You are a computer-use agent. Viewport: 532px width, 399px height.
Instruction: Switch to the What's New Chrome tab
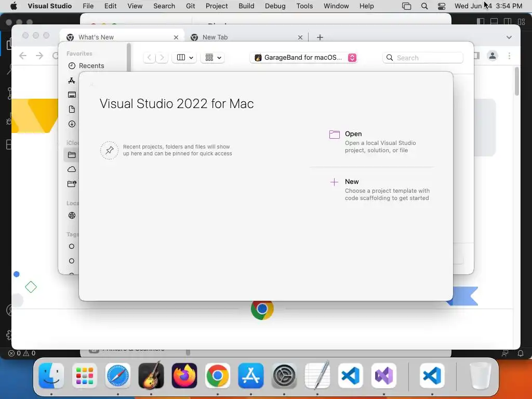(x=122, y=37)
